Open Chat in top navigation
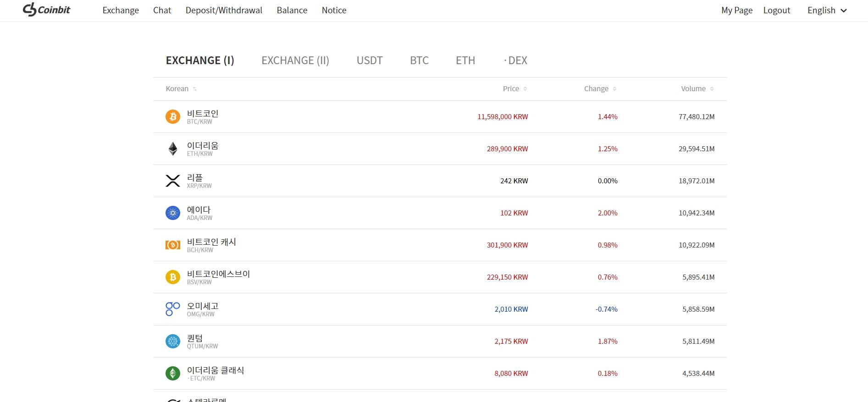The height and width of the screenshot is (402, 868). tap(162, 10)
